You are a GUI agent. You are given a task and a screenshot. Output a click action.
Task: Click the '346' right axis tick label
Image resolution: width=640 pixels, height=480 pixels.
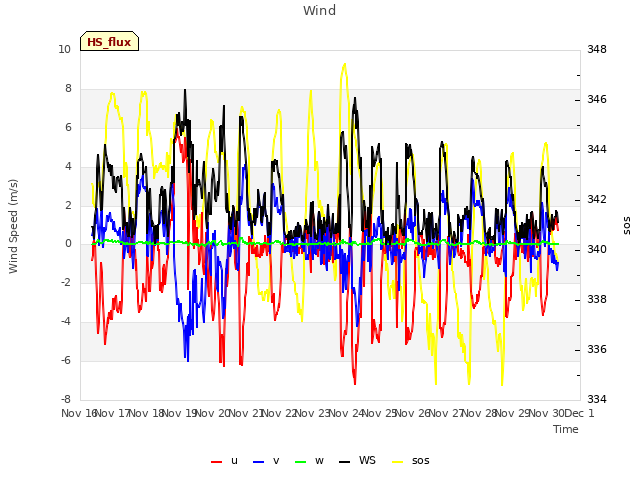tap(597, 99)
